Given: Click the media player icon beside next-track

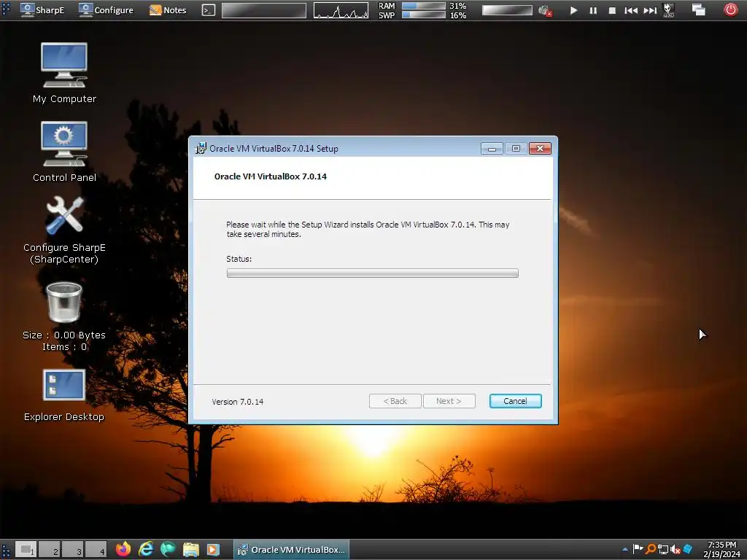Looking at the screenshot, I should point(668,10).
